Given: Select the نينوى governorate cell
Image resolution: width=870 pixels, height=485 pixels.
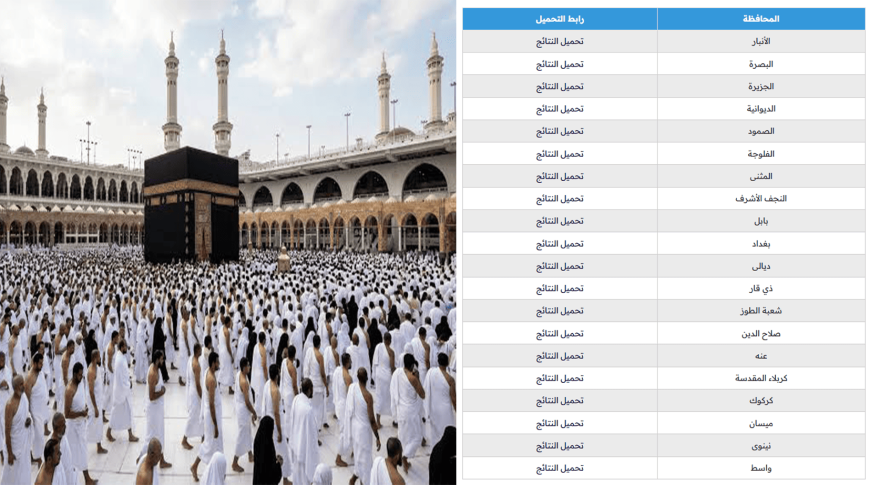Looking at the screenshot, I should [x=761, y=446].
